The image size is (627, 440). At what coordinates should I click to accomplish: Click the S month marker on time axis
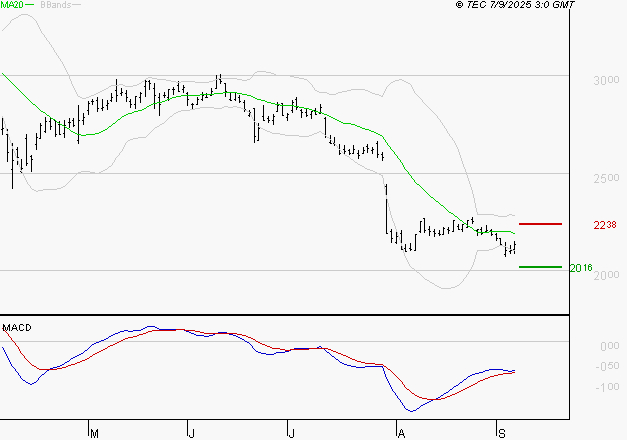(502, 434)
